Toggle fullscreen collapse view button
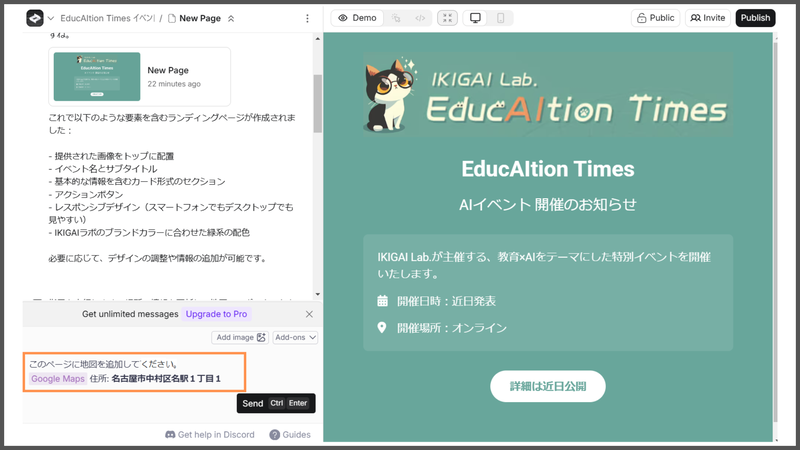Viewport: 800px width, 450px height. click(x=447, y=18)
